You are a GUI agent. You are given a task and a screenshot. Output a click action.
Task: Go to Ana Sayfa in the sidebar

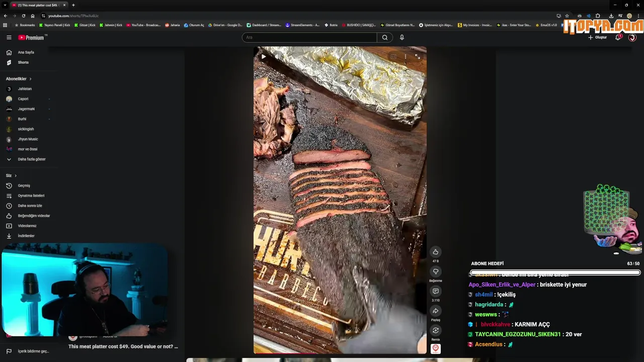[26, 52]
